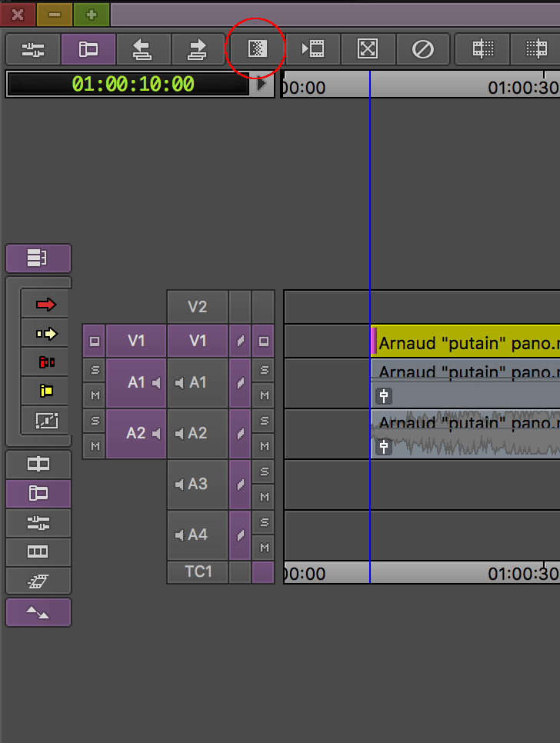Enable the red Overwrite Trim tool

46,362
